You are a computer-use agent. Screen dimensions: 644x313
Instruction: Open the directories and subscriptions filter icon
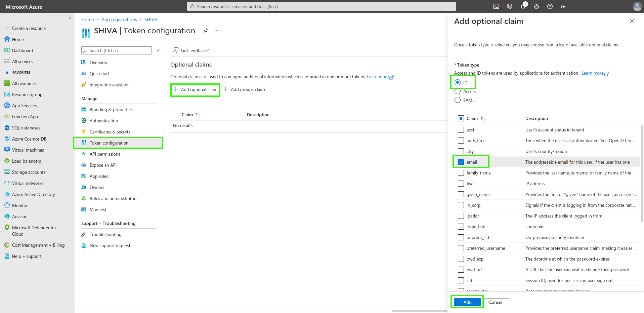point(510,6)
